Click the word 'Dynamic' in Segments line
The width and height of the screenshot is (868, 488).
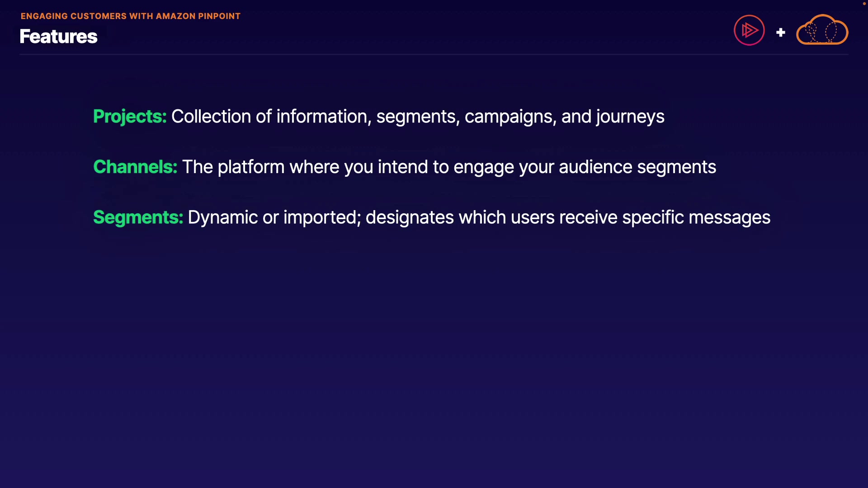point(222,218)
